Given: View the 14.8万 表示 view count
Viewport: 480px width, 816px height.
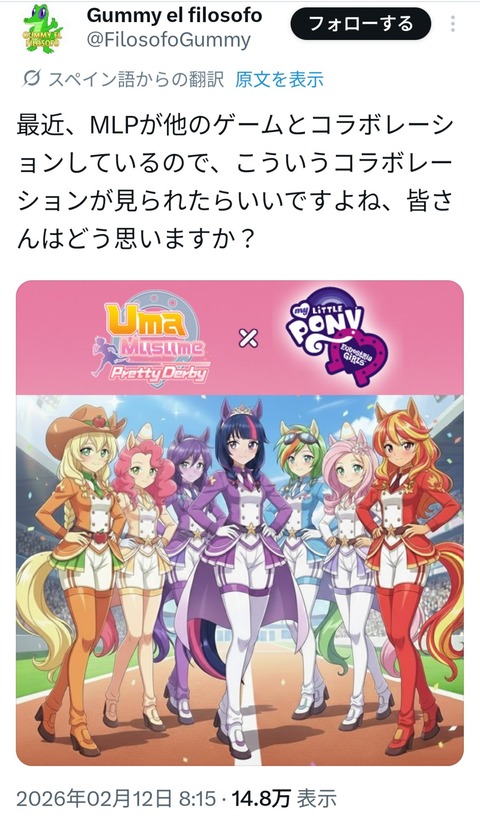Looking at the screenshot, I should [284, 798].
